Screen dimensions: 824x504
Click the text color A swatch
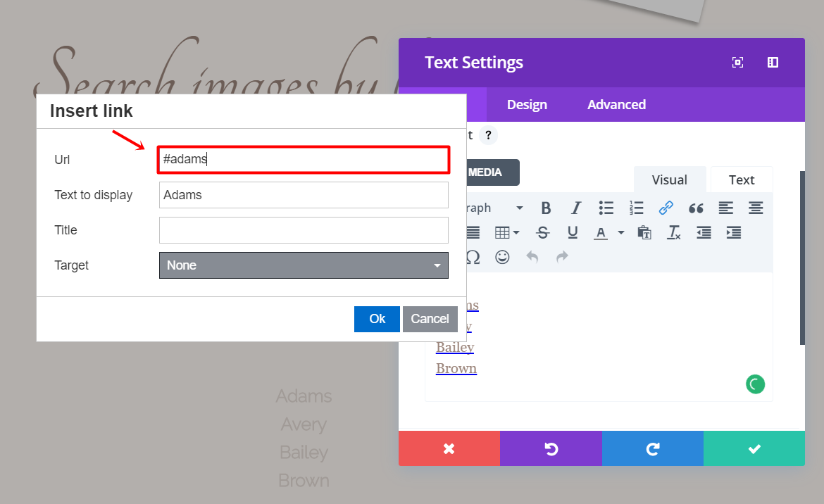pos(601,232)
